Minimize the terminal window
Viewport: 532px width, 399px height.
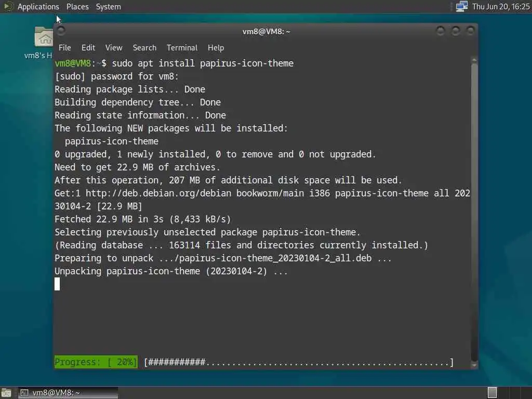[441, 31]
